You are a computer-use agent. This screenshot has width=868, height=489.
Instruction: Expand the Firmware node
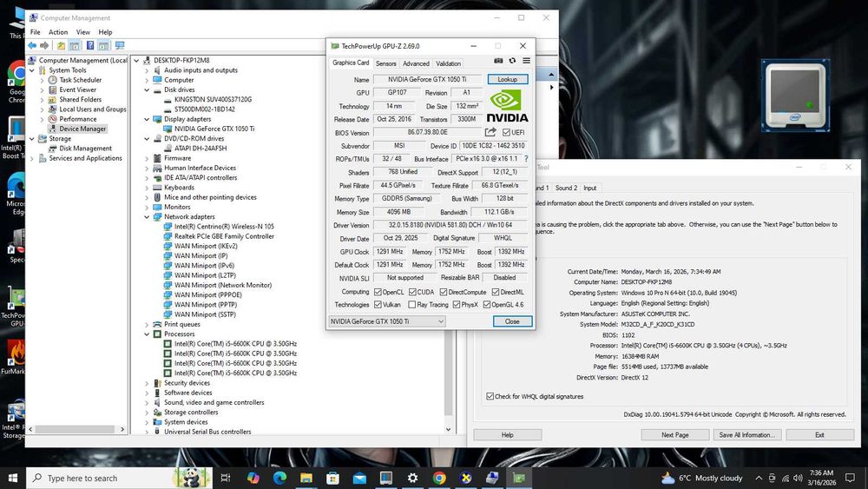(x=147, y=158)
